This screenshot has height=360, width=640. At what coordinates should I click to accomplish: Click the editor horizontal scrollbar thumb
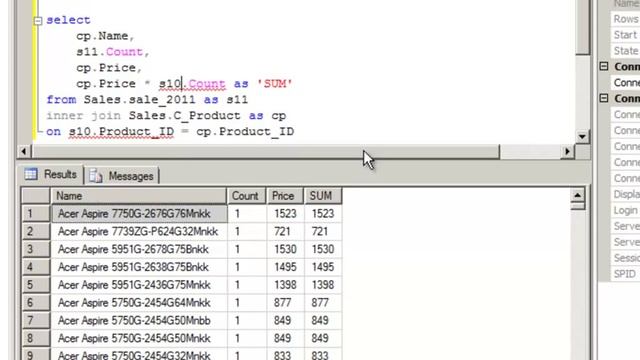(x=265, y=151)
